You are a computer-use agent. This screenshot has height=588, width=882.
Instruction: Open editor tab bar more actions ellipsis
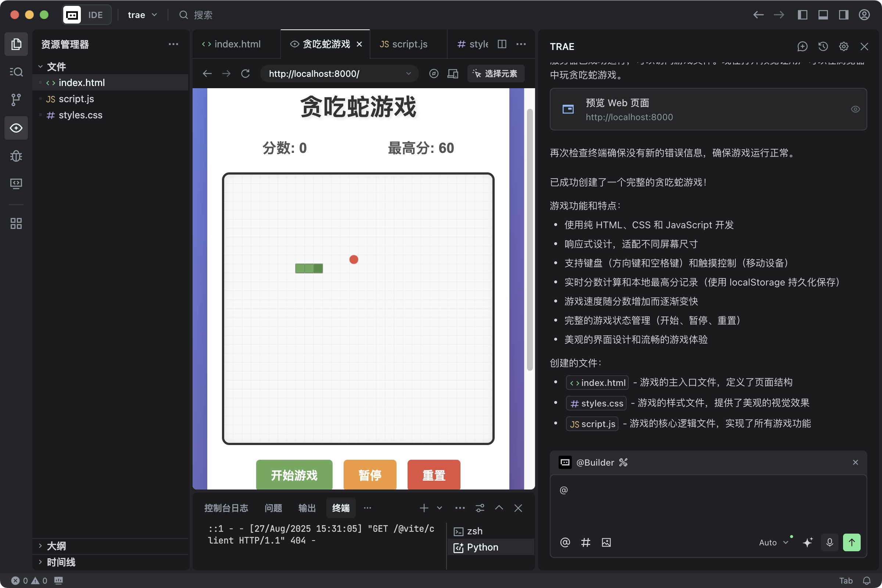pyautogui.click(x=521, y=44)
